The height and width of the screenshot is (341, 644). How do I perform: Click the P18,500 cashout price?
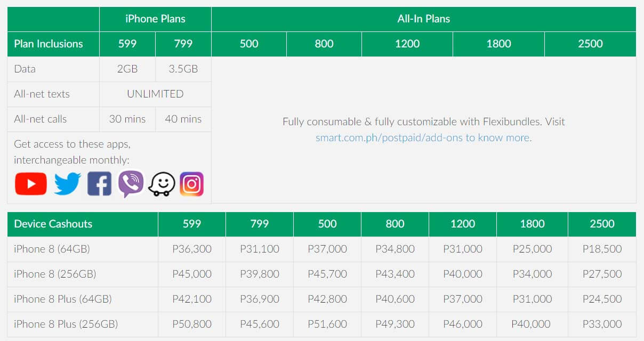click(602, 249)
